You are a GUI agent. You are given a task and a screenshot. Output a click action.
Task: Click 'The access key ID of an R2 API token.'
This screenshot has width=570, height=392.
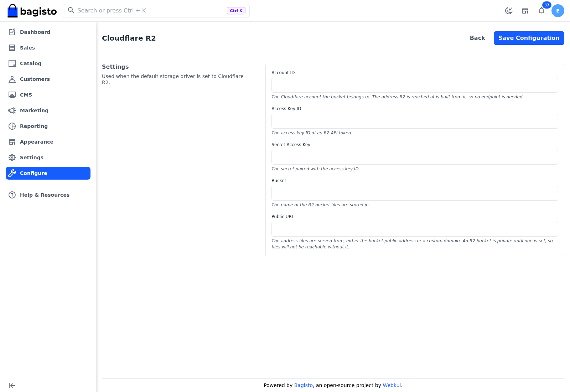click(x=312, y=133)
